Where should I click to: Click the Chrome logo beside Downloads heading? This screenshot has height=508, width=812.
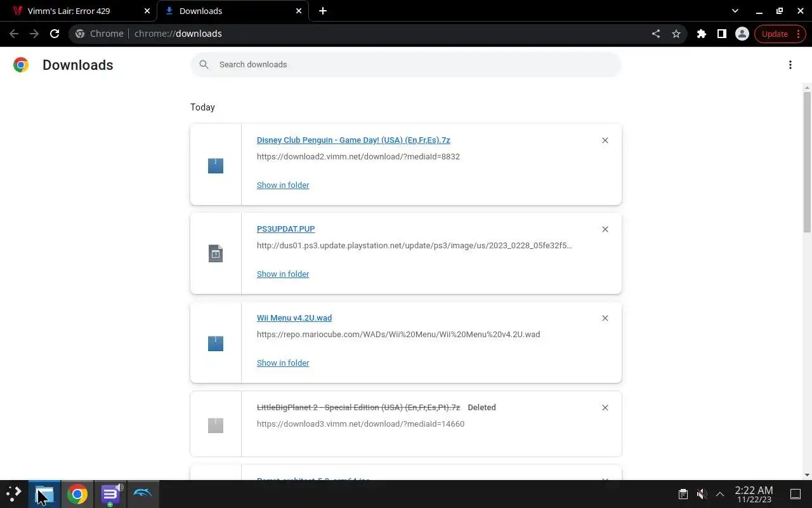point(21,65)
